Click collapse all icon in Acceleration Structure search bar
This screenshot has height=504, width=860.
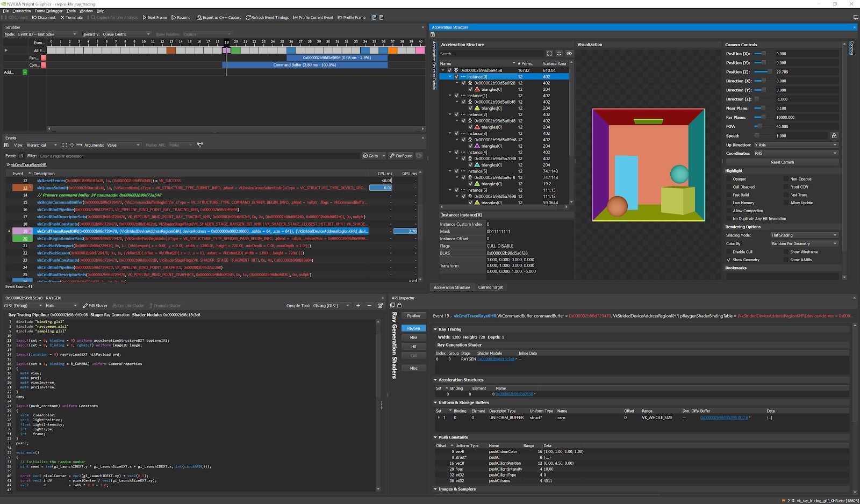tap(559, 54)
